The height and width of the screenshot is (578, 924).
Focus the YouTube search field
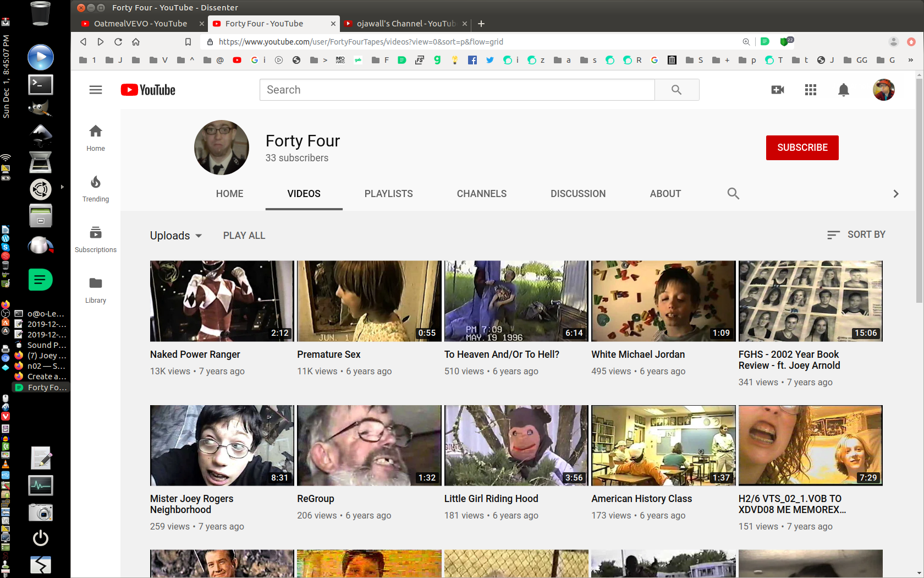coord(457,90)
